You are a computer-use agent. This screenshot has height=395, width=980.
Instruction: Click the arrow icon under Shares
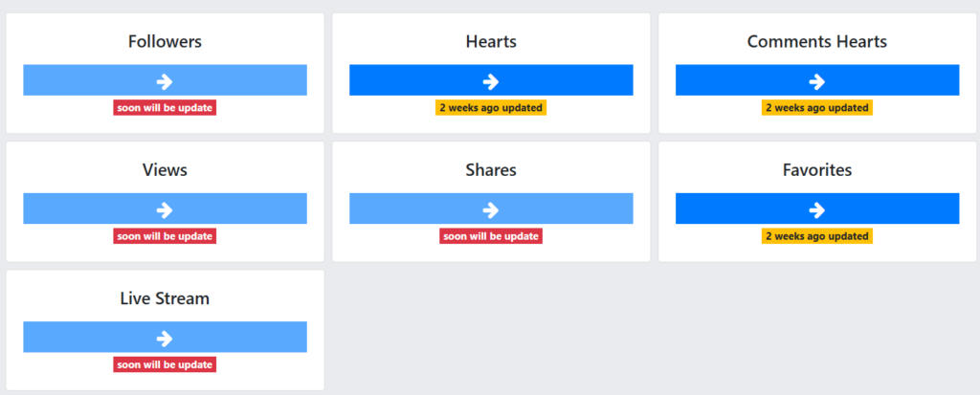tap(491, 208)
